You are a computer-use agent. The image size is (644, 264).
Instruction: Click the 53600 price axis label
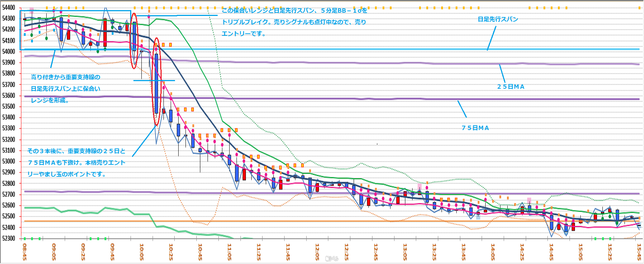tap(9, 96)
